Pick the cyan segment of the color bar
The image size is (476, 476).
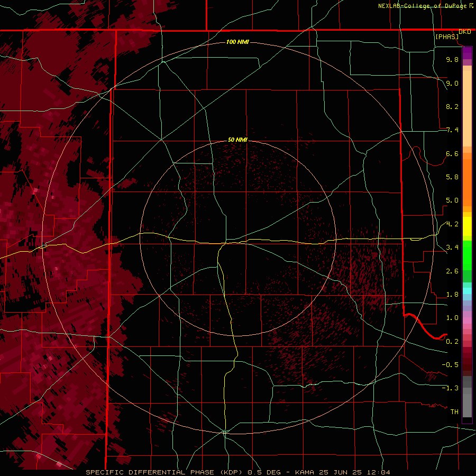pyautogui.click(x=467, y=290)
